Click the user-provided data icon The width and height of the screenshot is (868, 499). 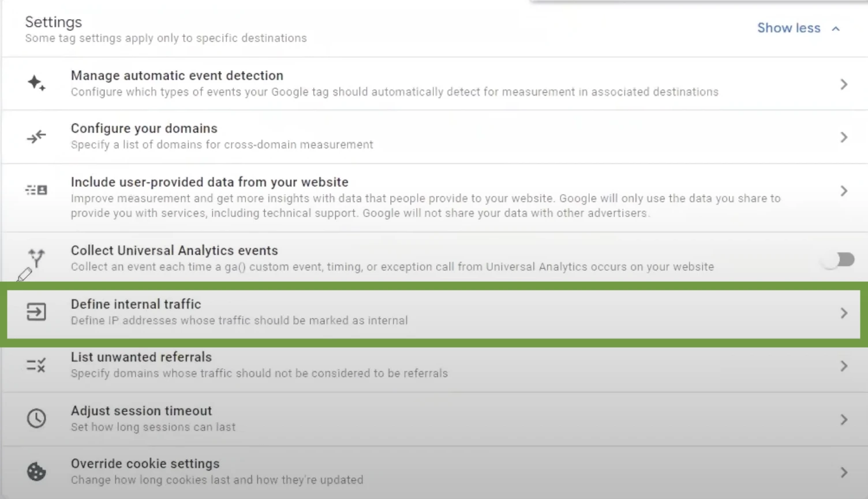pos(36,190)
